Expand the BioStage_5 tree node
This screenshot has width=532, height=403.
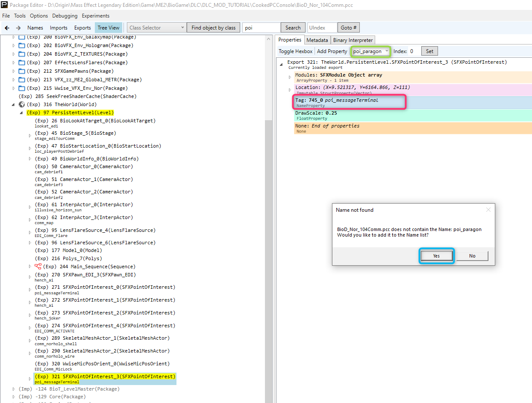click(30, 135)
